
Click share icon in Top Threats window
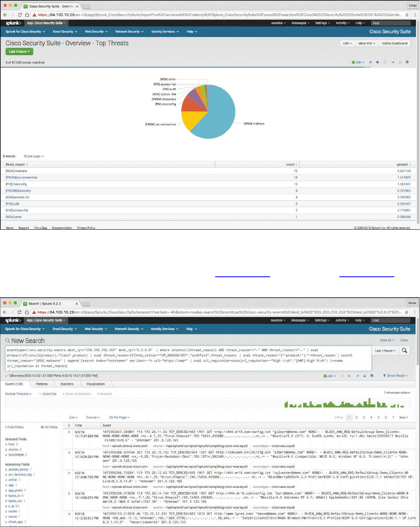(x=393, y=62)
